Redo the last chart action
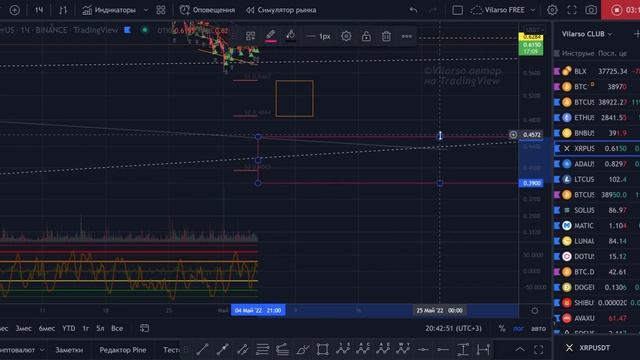Viewport: 640px width, 360px height. [433, 10]
